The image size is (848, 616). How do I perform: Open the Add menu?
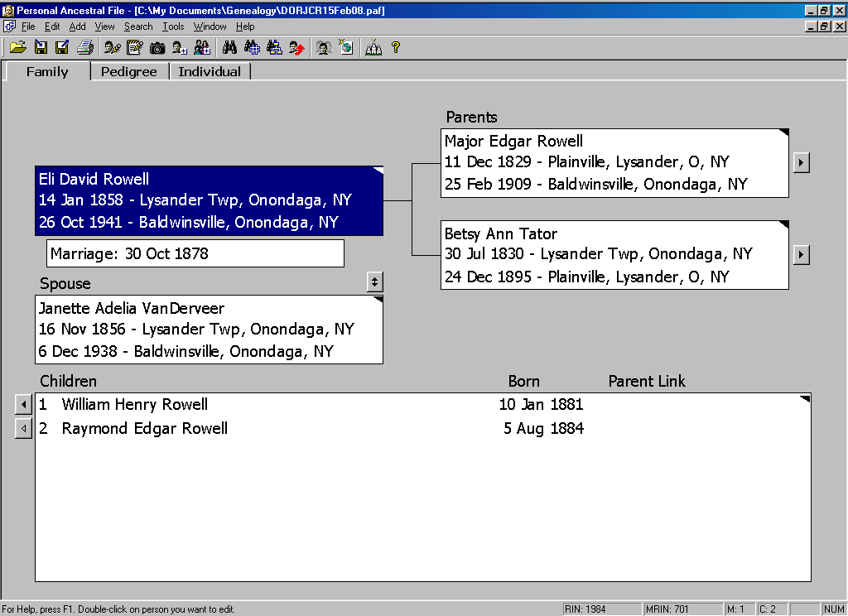click(77, 26)
